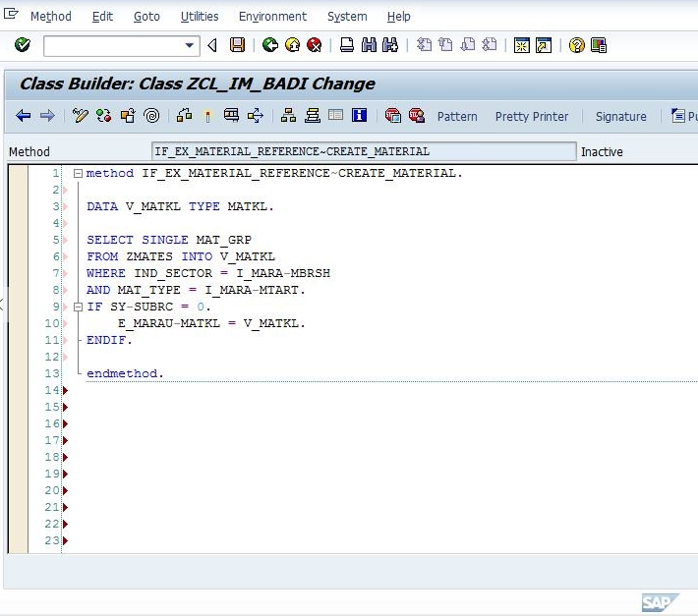Click inside the command input field
Screen dimensions: 698x616
click(113, 45)
